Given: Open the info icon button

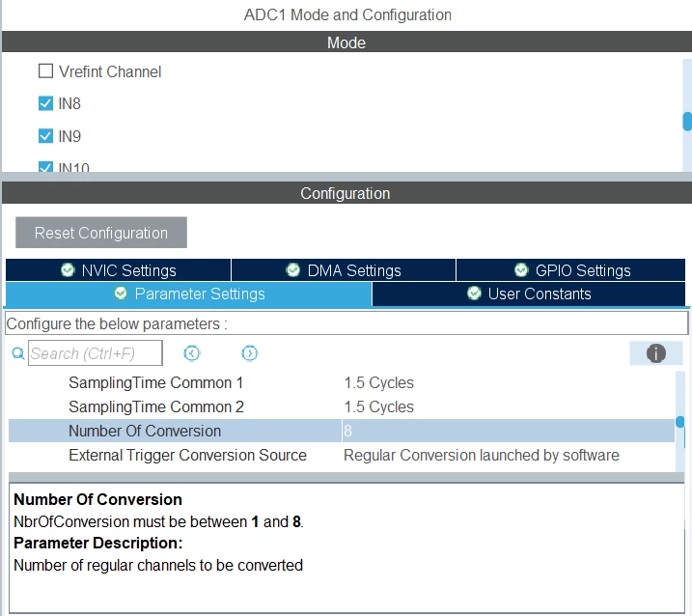Looking at the screenshot, I should [x=656, y=353].
